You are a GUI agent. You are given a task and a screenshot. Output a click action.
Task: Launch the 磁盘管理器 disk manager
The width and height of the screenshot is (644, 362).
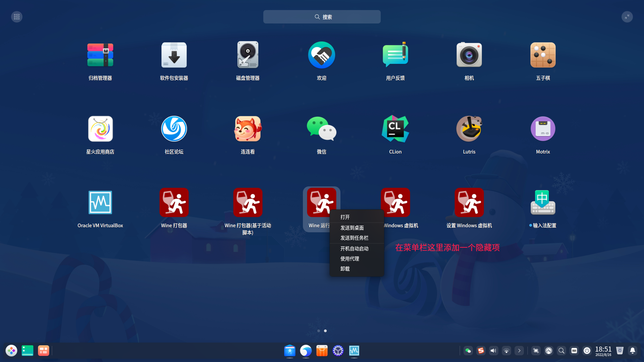248,55
